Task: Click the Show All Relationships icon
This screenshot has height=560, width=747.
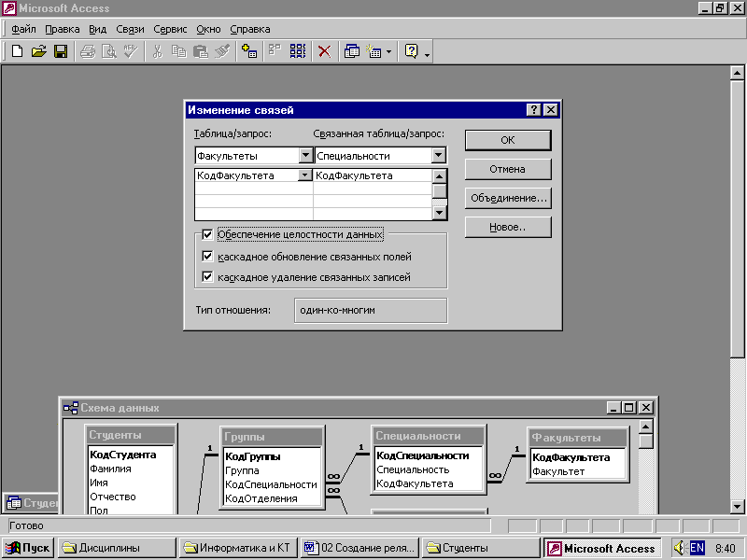Action: pos(298,51)
